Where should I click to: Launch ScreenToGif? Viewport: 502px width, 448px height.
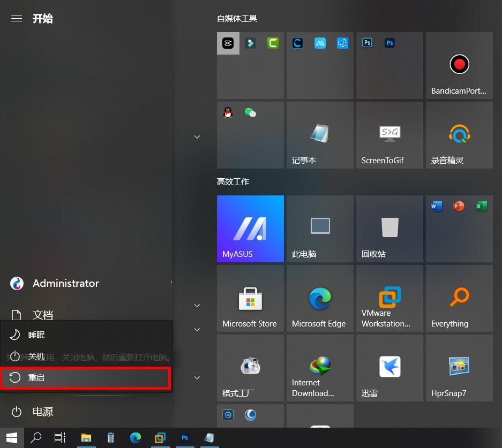tap(389, 134)
